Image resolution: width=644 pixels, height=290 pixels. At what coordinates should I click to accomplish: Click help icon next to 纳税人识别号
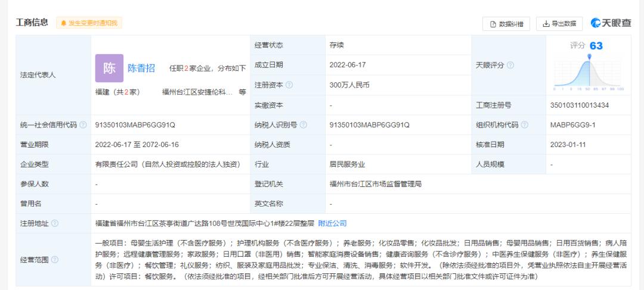coord(304,125)
